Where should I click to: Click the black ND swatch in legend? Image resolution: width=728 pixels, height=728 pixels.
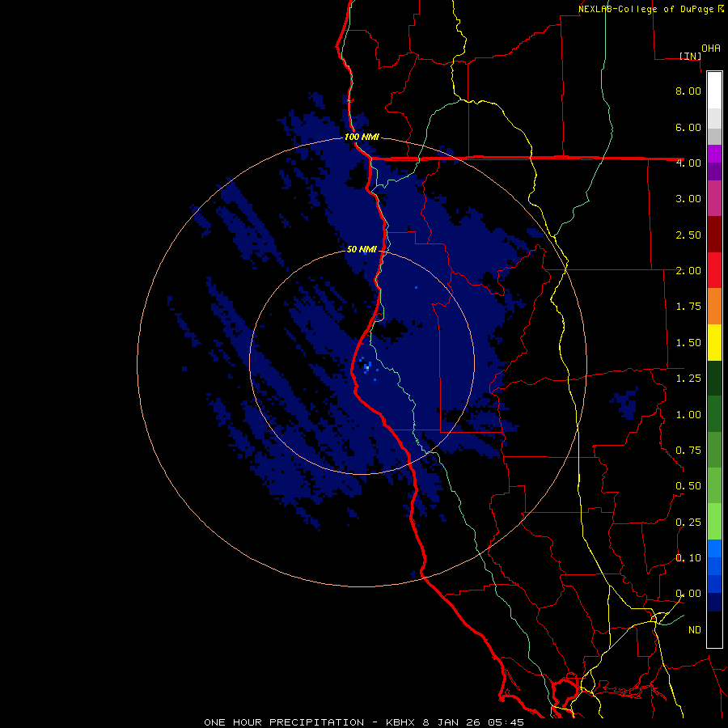click(x=714, y=629)
